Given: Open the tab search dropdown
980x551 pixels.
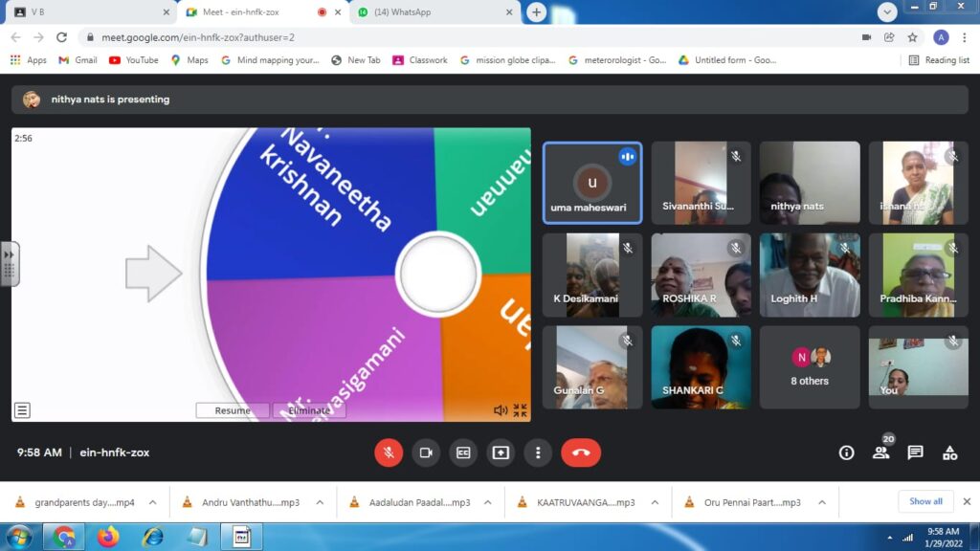Looking at the screenshot, I should [x=887, y=11].
